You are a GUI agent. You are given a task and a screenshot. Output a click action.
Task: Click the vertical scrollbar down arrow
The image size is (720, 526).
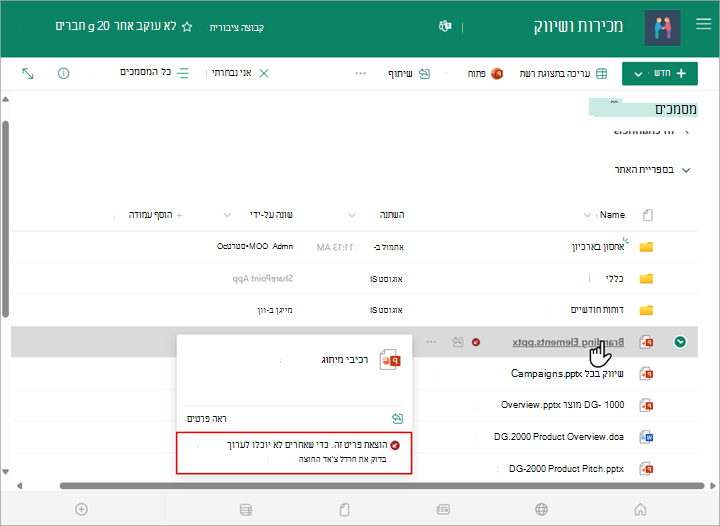pos(6,471)
